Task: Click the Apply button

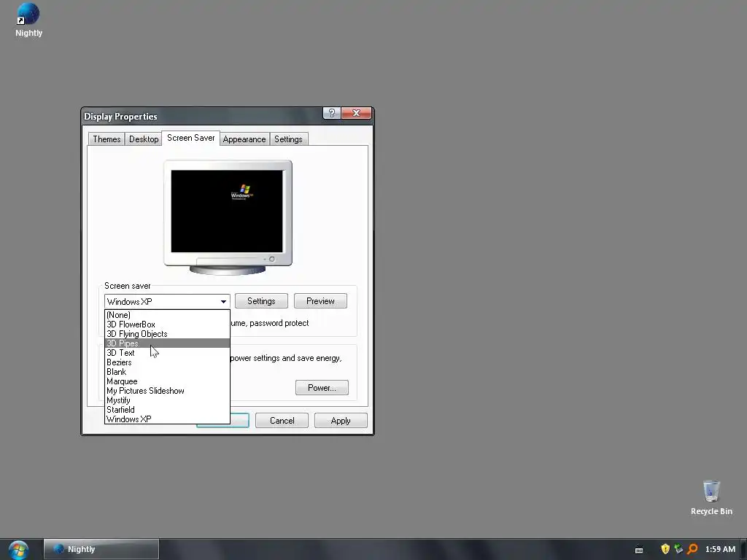Action: click(341, 421)
